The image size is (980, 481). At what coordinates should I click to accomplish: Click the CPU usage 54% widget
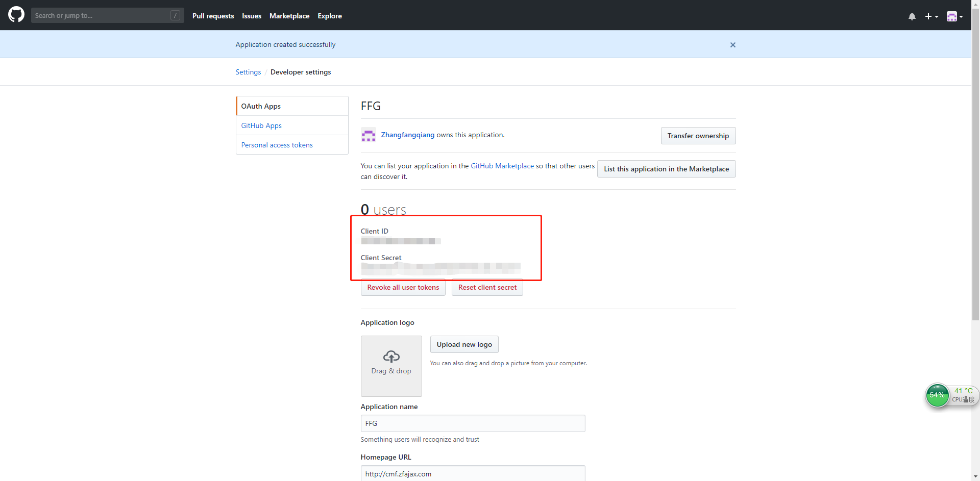[x=937, y=395]
